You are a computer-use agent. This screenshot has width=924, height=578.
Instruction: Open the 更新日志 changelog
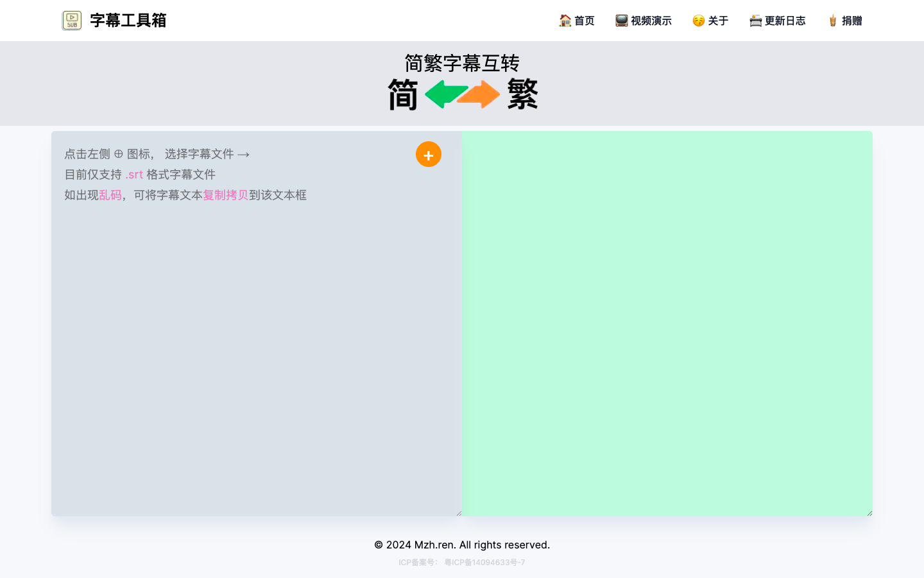(x=783, y=20)
